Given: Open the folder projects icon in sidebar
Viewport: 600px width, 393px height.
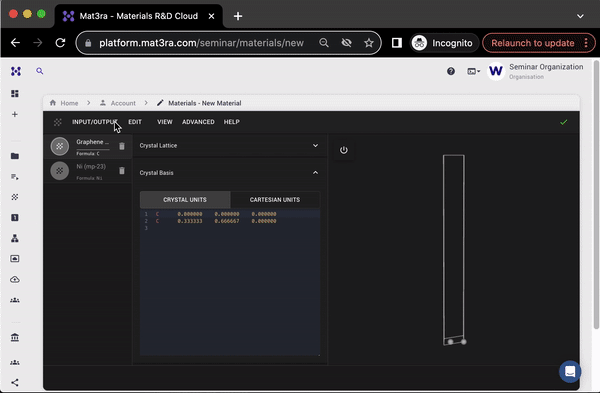Looking at the screenshot, I should click(x=15, y=156).
